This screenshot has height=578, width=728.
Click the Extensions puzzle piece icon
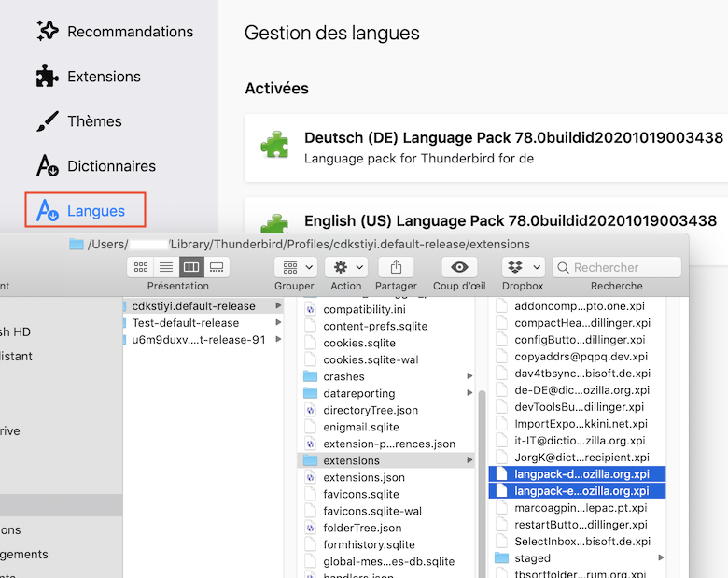point(48,77)
